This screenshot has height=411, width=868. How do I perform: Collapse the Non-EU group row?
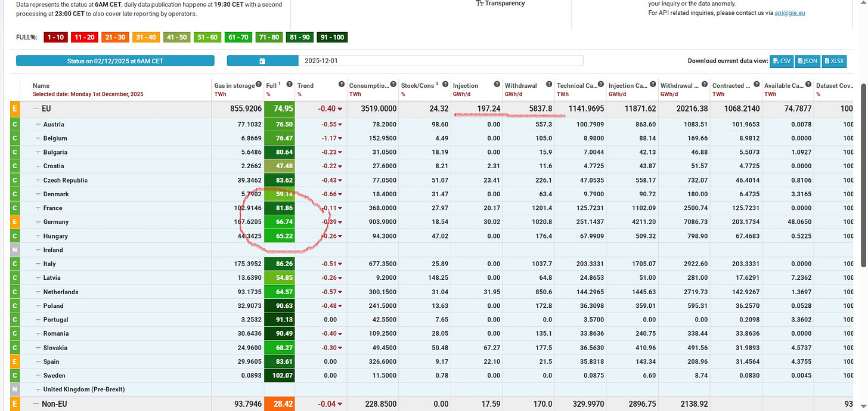36,404
